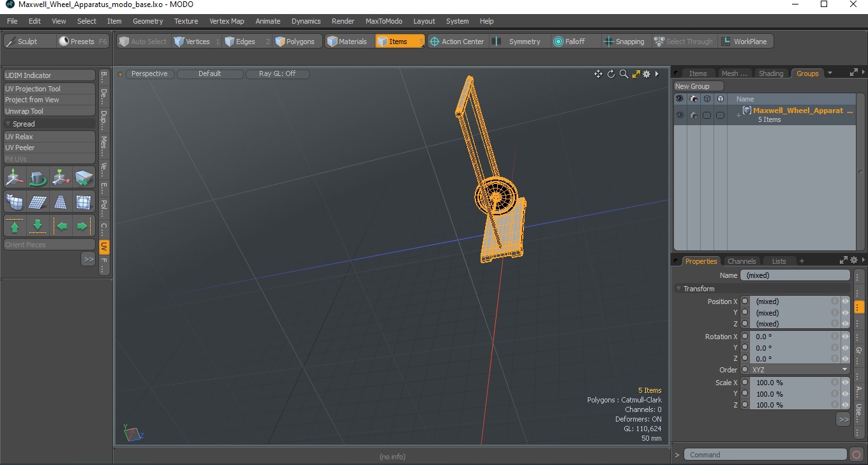
Task: Click the UV Relax button
Action: coord(50,137)
